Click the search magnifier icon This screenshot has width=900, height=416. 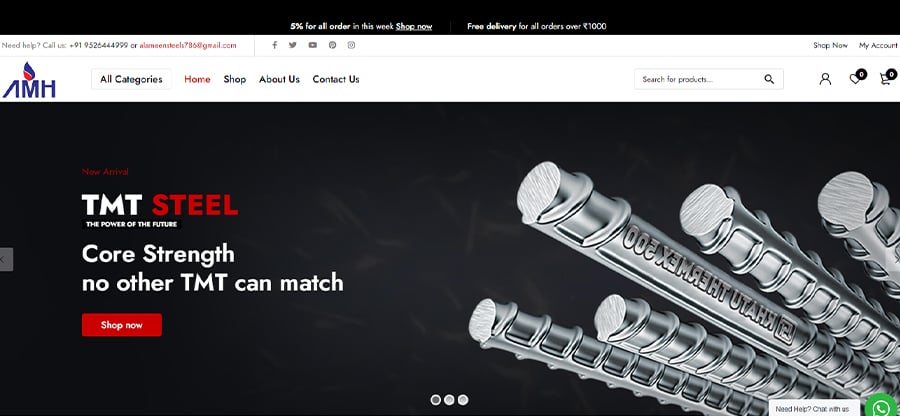pyautogui.click(x=769, y=79)
